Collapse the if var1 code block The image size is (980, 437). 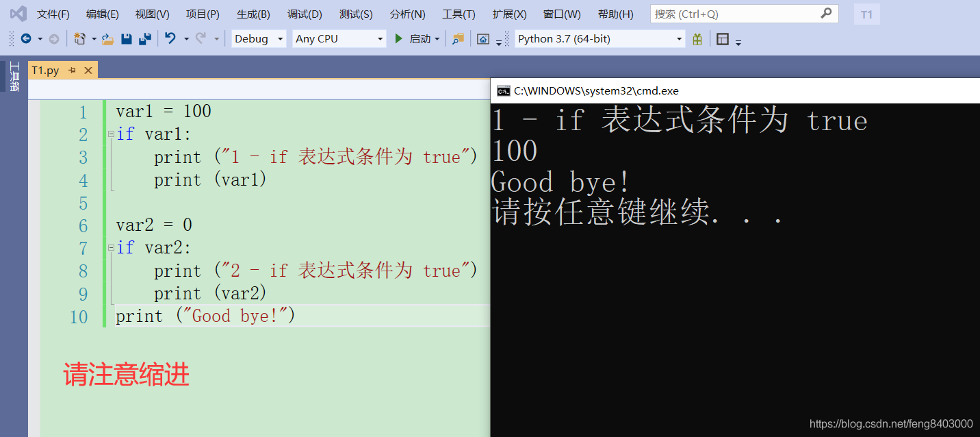point(112,134)
